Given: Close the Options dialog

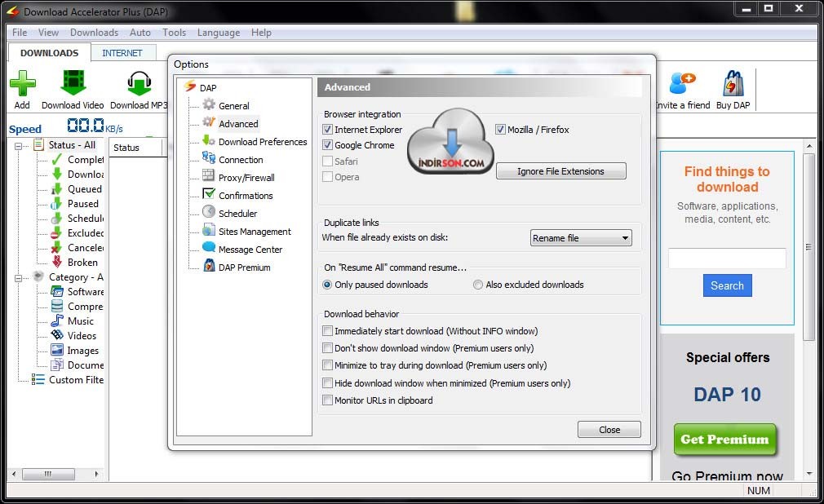Looking at the screenshot, I should pos(609,429).
